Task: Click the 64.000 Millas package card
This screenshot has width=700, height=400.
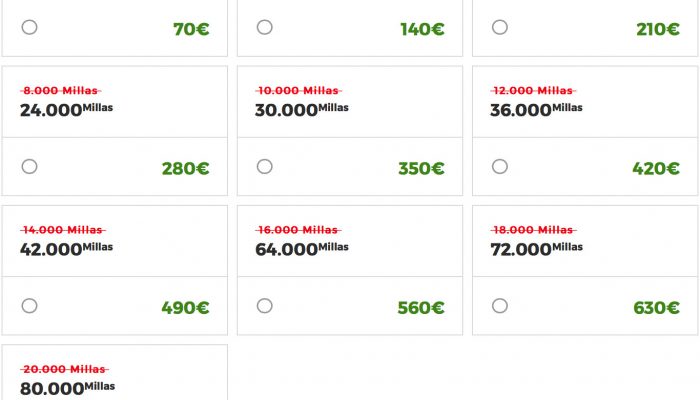Action: click(x=350, y=270)
